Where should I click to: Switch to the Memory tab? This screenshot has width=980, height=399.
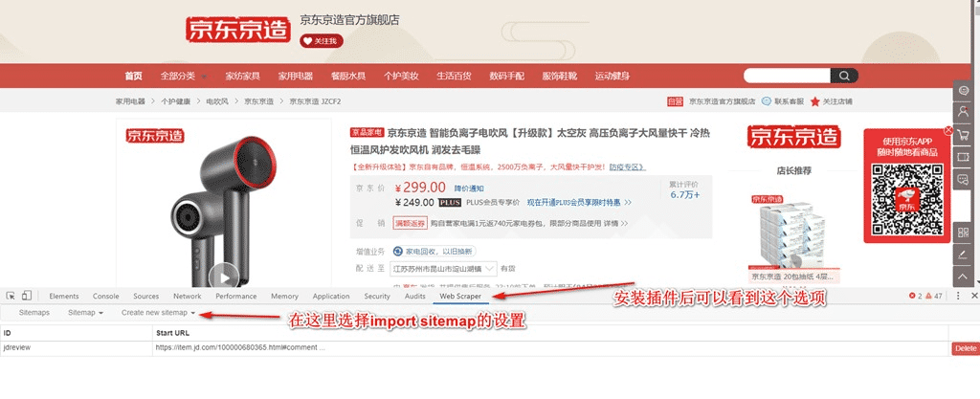[x=284, y=296]
